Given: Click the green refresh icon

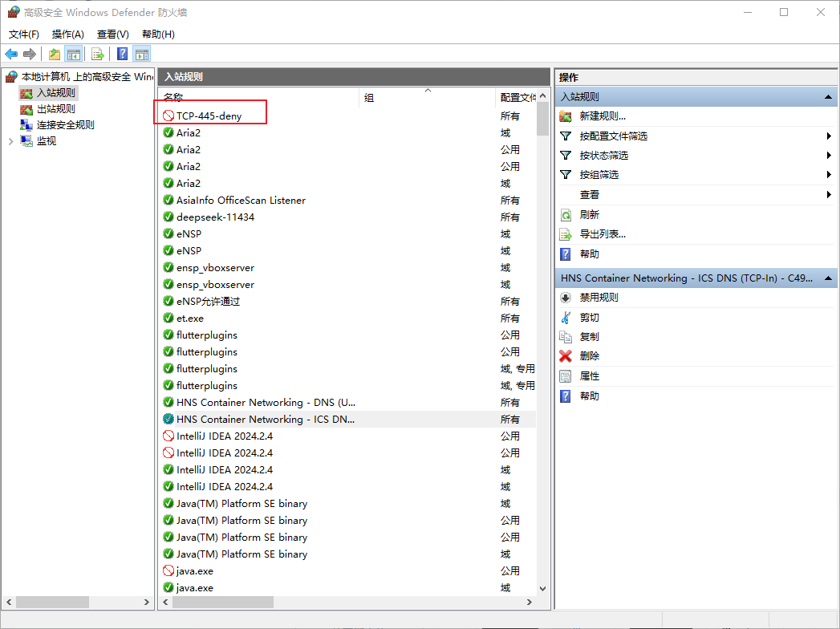Looking at the screenshot, I should pyautogui.click(x=566, y=215).
